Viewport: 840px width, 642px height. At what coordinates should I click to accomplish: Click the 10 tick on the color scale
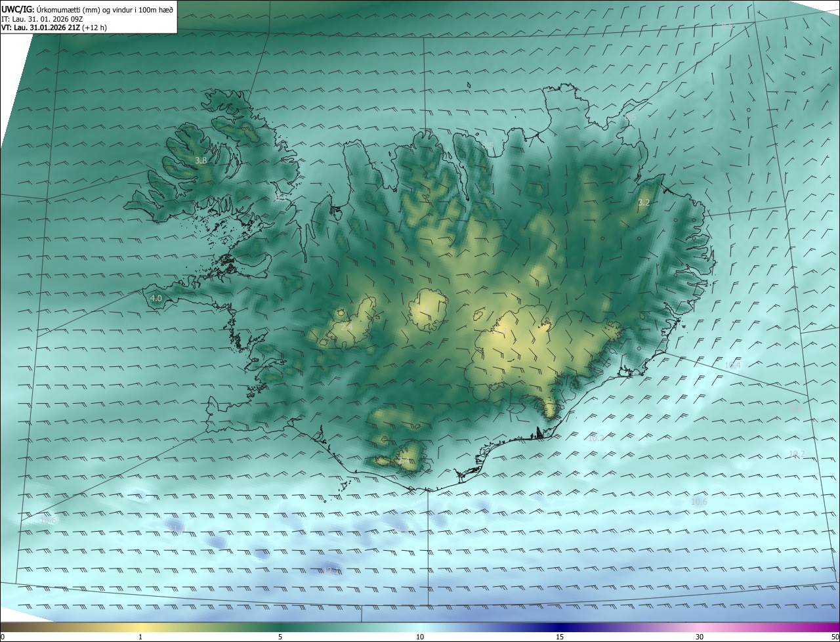(420, 637)
